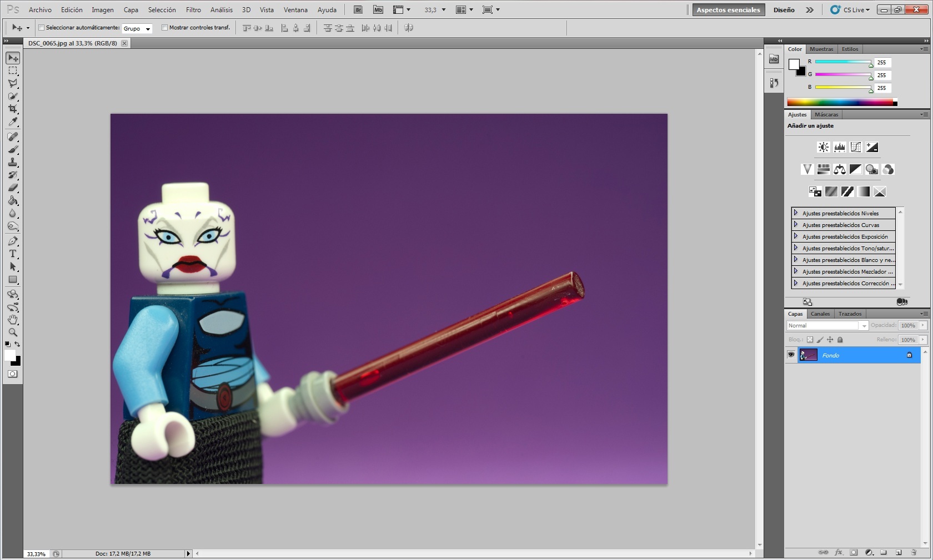The height and width of the screenshot is (560, 933).
Task: Enable 'Seleccionar automáticamente' checkbox
Action: pyautogui.click(x=41, y=28)
